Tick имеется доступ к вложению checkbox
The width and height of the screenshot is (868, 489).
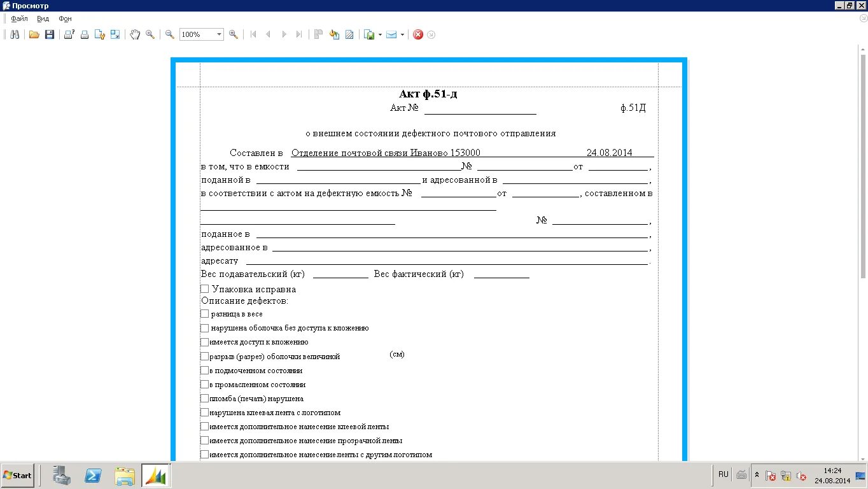point(204,342)
